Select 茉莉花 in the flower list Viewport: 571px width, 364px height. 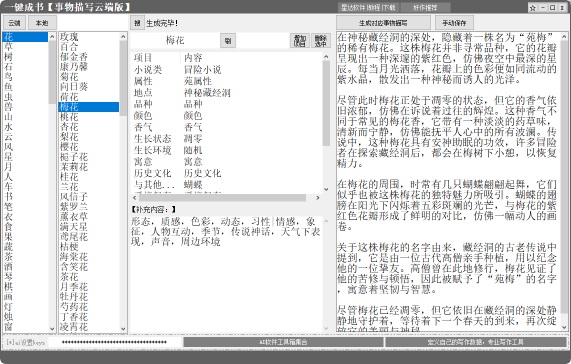[89, 167]
